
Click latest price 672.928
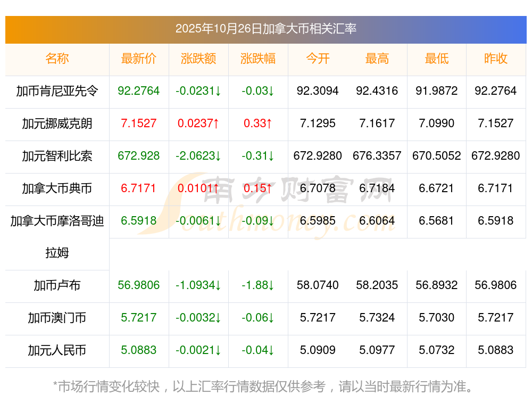(139, 155)
